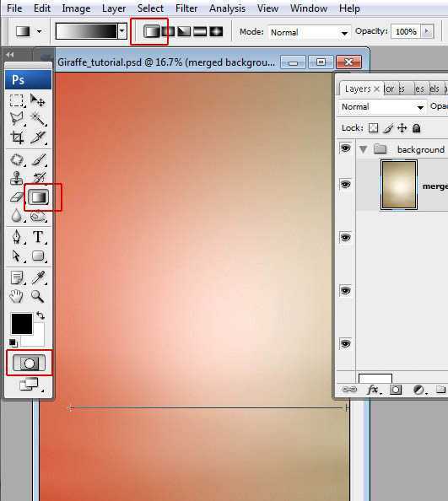
Task: Toggle Quick Mask mode
Action: tap(29, 364)
